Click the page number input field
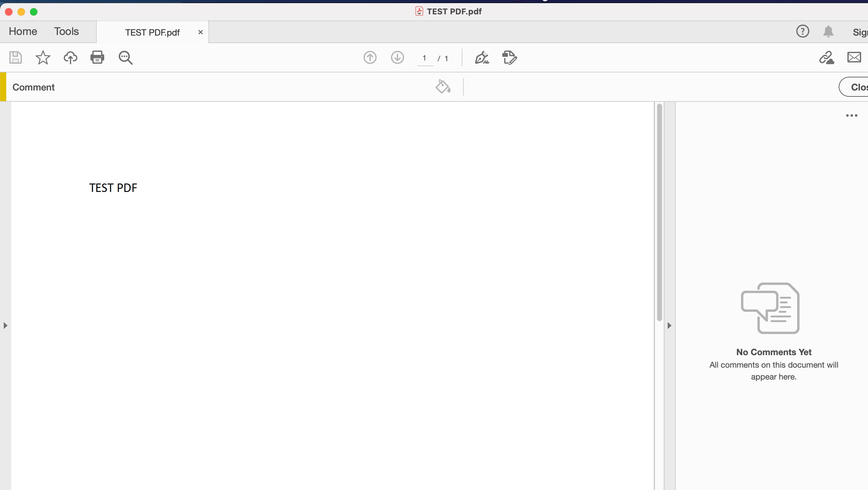The image size is (868, 490). [x=425, y=58]
